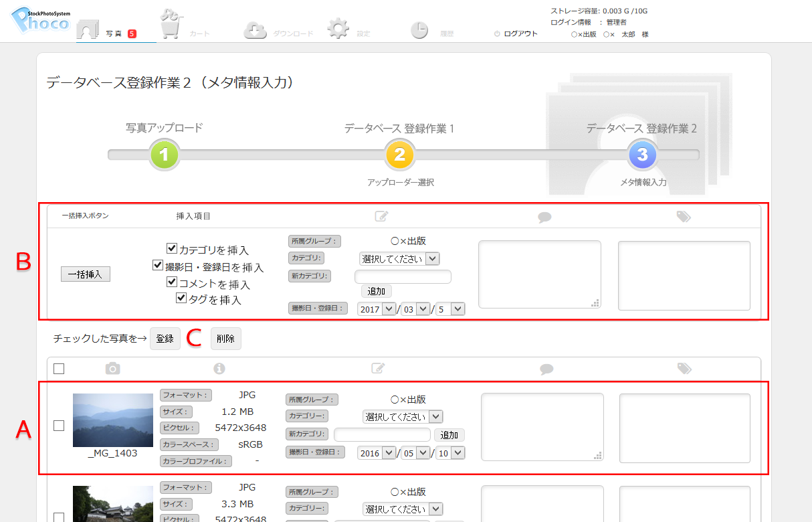Click the 登録 button
The image size is (812, 522).
coord(165,339)
